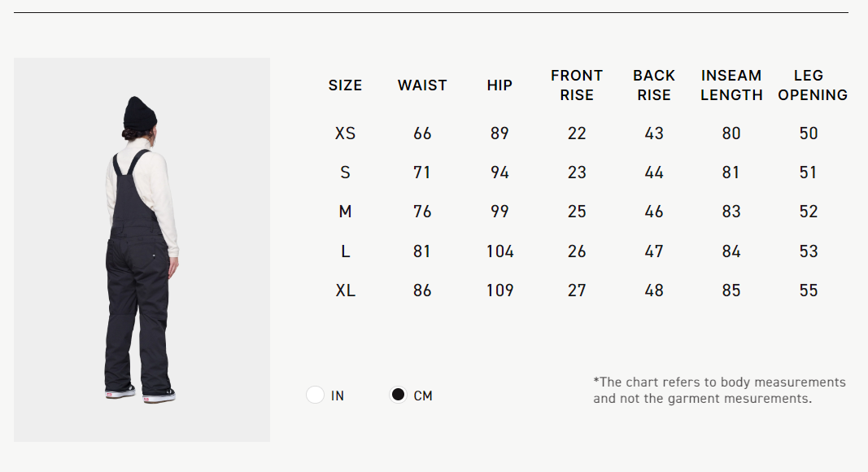
Task: Click the HIP column header
Action: pos(499,85)
